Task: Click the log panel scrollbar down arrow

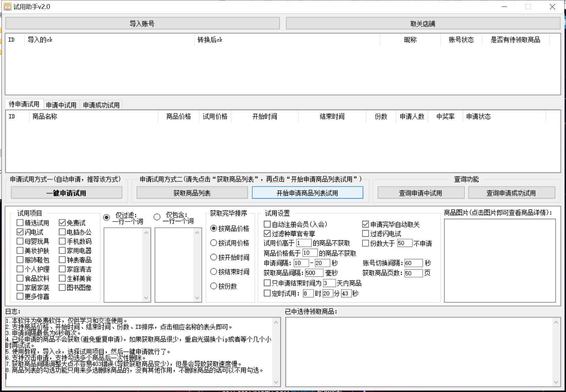Action: tap(276, 382)
